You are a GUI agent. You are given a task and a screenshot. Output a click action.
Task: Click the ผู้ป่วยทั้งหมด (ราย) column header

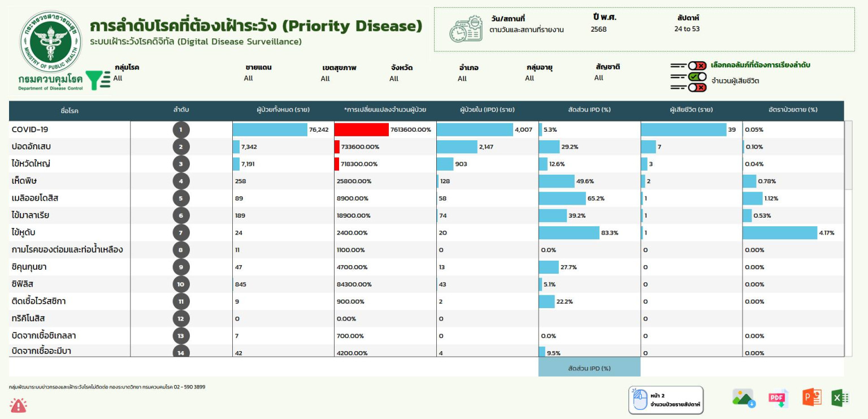tap(283, 110)
